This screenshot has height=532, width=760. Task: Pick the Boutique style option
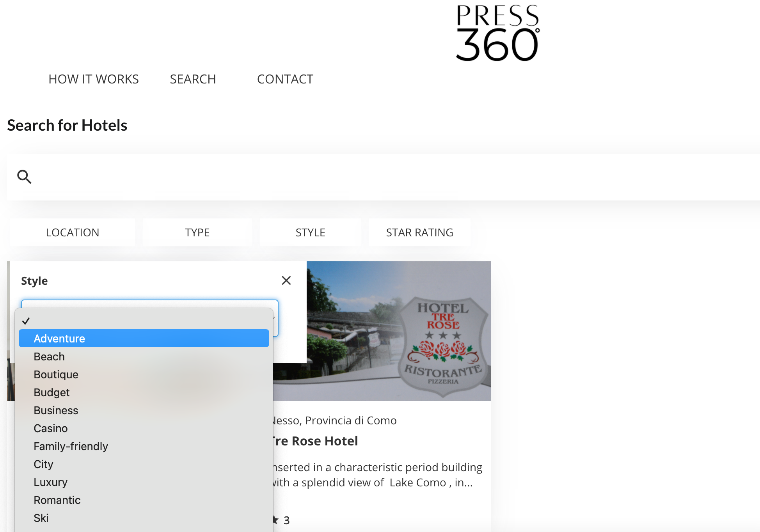click(x=144, y=374)
